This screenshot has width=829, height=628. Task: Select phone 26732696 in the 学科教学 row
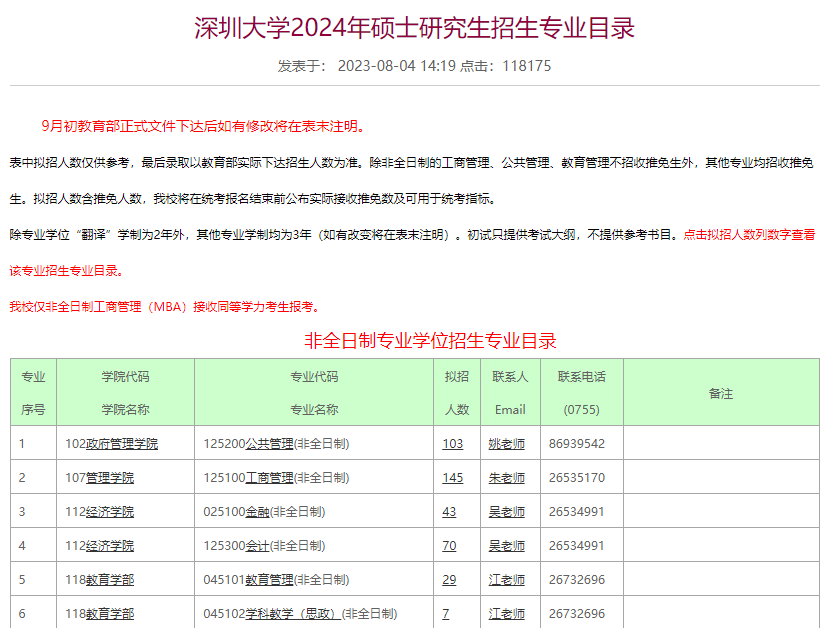point(577,614)
